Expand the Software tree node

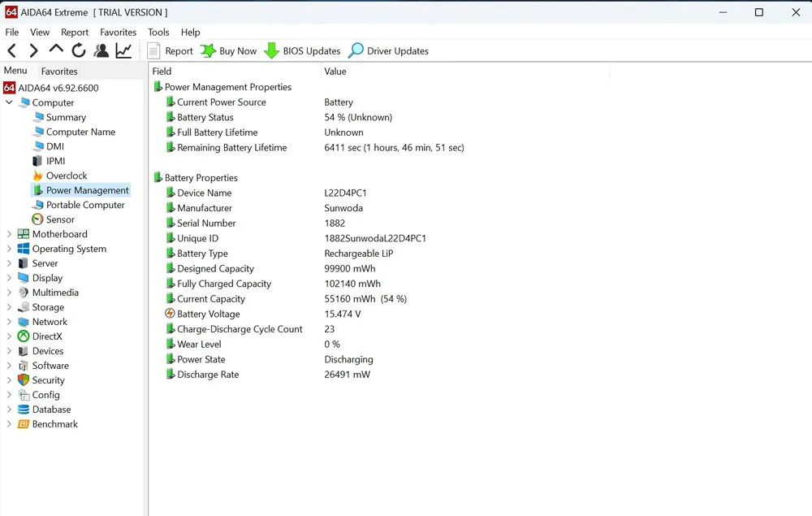[9, 366]
